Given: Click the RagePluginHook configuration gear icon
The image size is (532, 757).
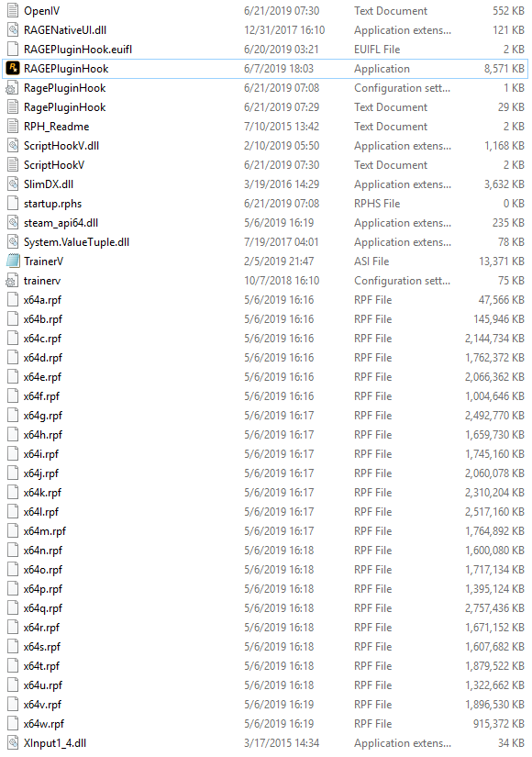Looking at the screenshot, I should 13,88.
